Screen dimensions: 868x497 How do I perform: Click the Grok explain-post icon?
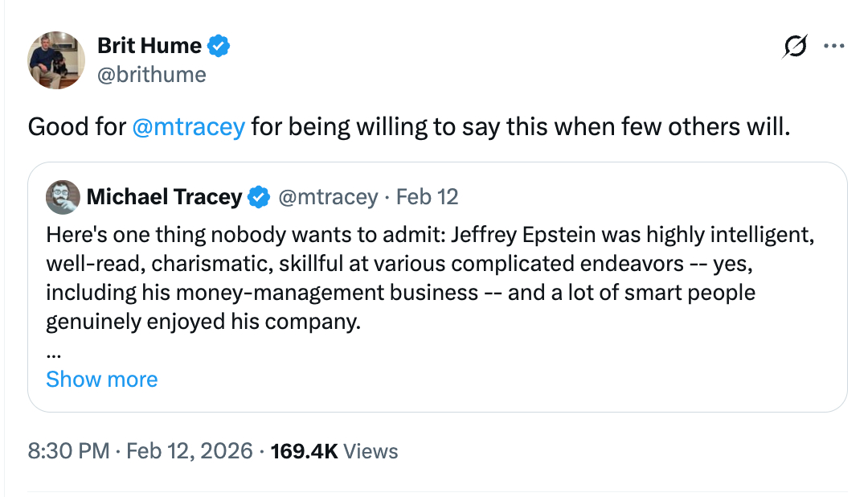pos(795,47)
